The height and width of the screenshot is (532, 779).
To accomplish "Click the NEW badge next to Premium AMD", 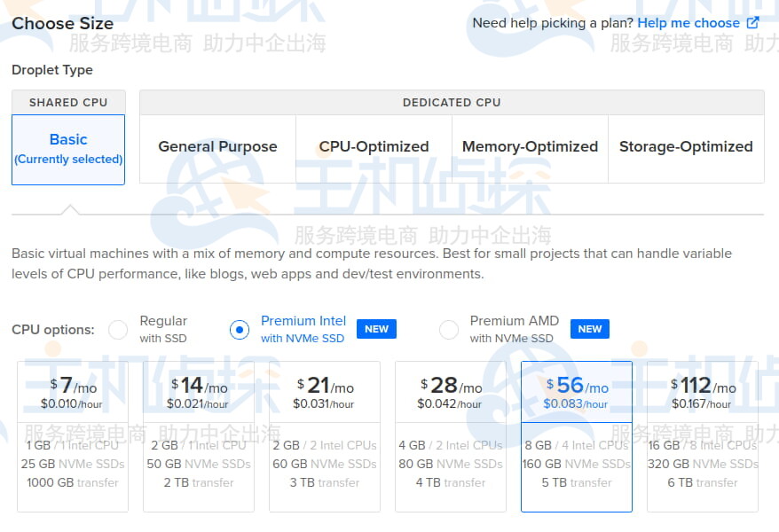I will [x=590, y=329].
